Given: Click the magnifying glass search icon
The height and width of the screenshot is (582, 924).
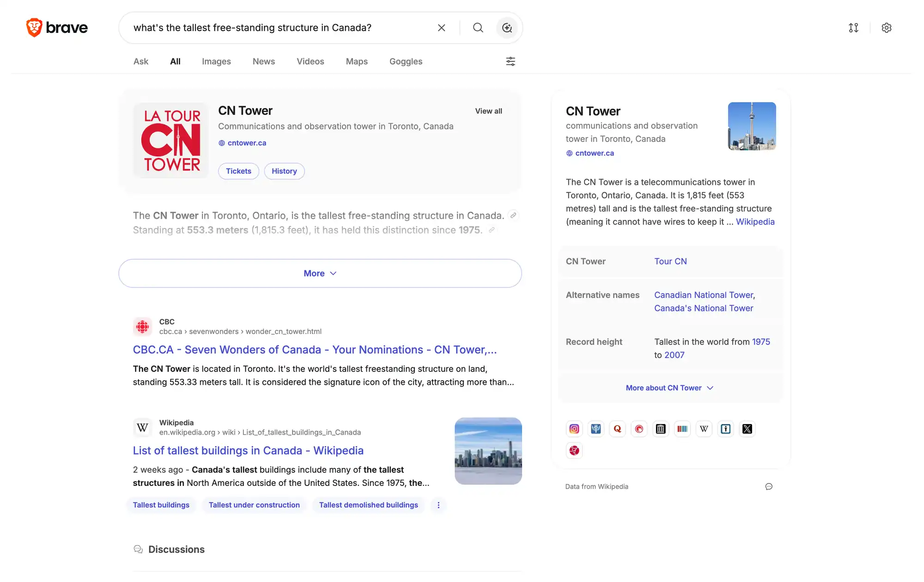Looking at the screenshot, I should pos(478,28).
